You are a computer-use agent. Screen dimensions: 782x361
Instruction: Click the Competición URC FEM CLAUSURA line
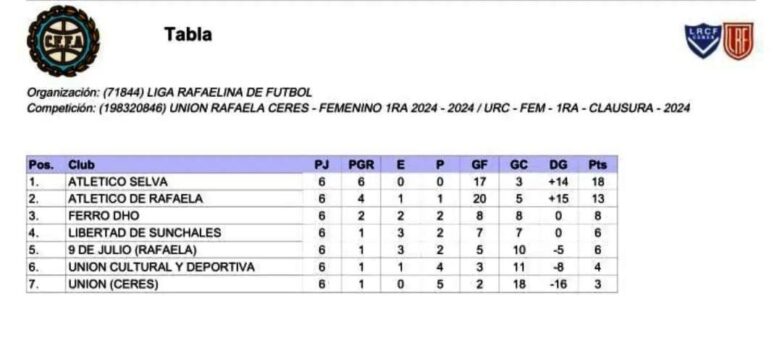pos(359,108)
